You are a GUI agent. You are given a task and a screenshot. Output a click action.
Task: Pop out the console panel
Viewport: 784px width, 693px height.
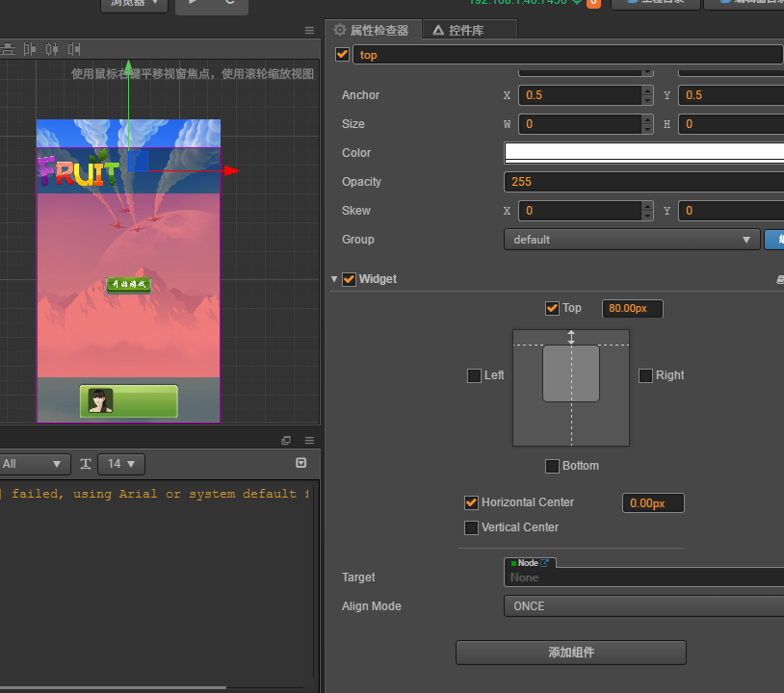coord(286,440)
